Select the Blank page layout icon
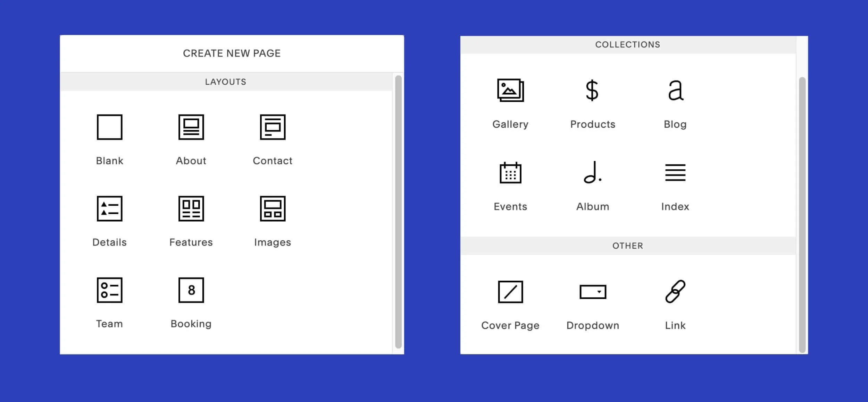Viewport: 868px width, 402px height. pos(109,127)
